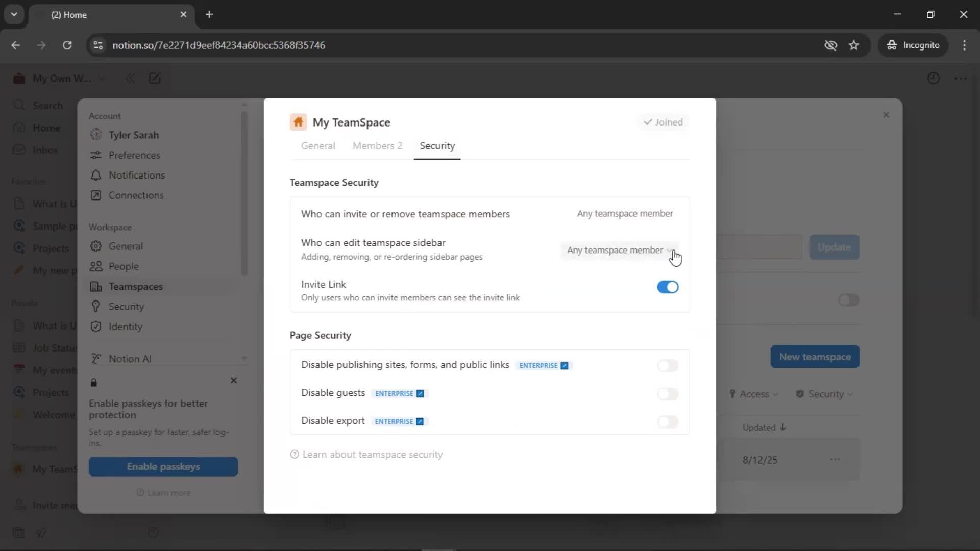Close the settings panel with X
Screen dimensions: 980x551
886,115
